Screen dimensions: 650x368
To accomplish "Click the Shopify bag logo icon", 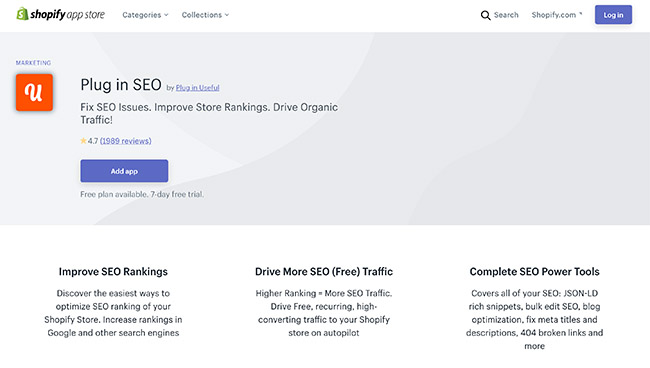I will click(x=22, y=14).
